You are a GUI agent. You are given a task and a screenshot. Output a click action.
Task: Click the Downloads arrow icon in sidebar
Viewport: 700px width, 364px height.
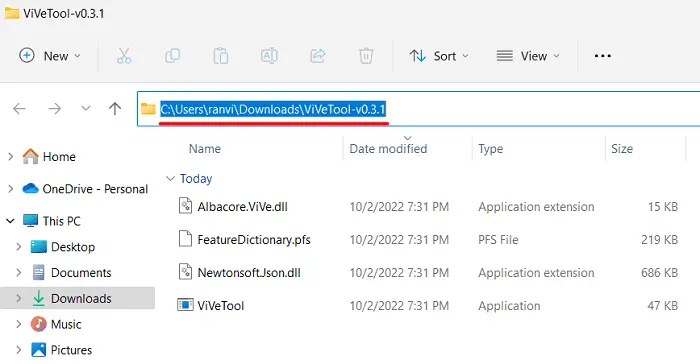point(39,298)
